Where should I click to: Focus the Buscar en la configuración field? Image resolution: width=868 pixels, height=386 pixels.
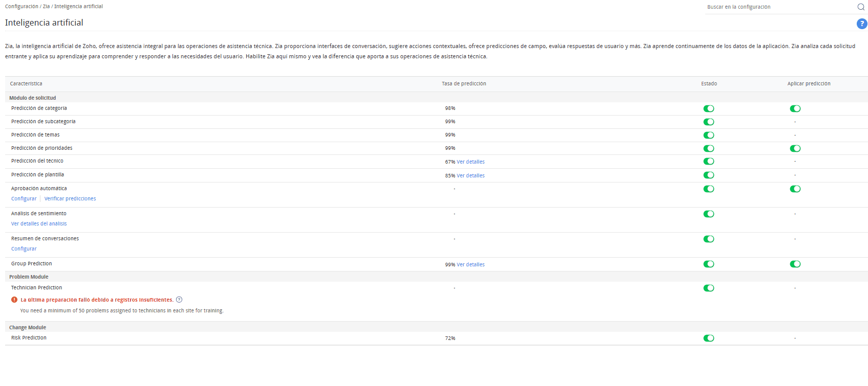778,7
